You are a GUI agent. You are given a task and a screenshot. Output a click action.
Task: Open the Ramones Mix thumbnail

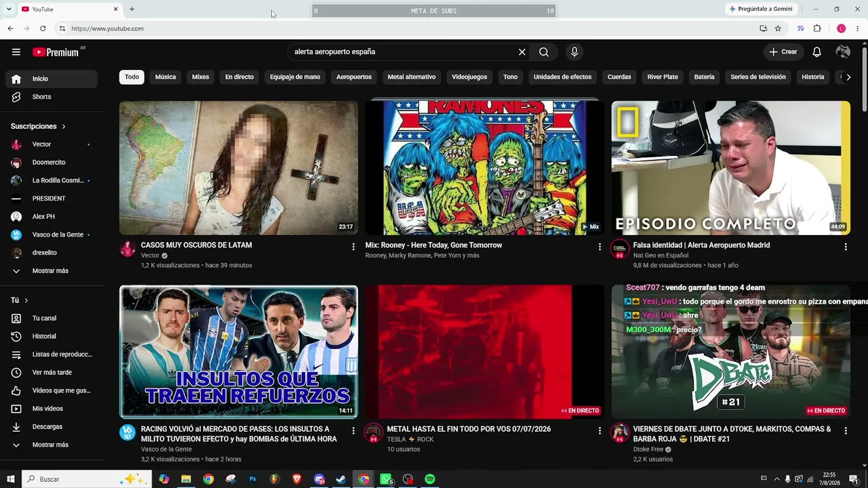485,168
